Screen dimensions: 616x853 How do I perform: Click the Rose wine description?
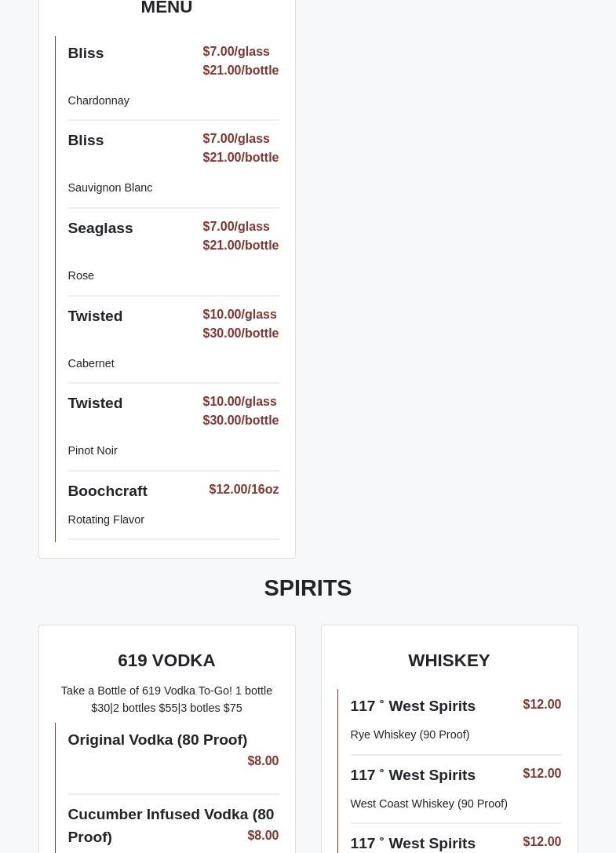pyautogui.click(x=81, y=276)
